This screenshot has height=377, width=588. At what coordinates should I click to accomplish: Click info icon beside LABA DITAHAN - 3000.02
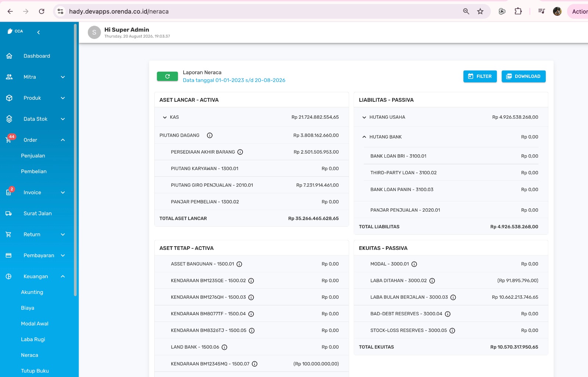(432, 281)
